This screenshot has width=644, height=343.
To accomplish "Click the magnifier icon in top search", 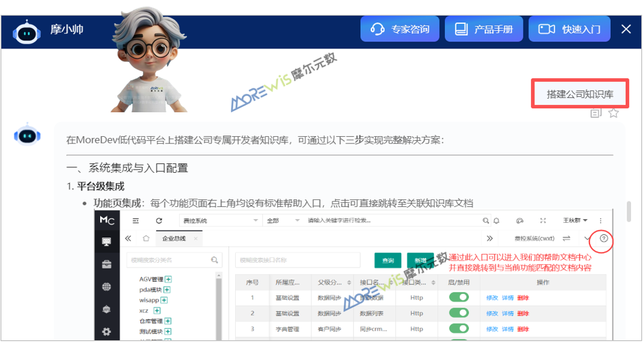I will [486, 220].
